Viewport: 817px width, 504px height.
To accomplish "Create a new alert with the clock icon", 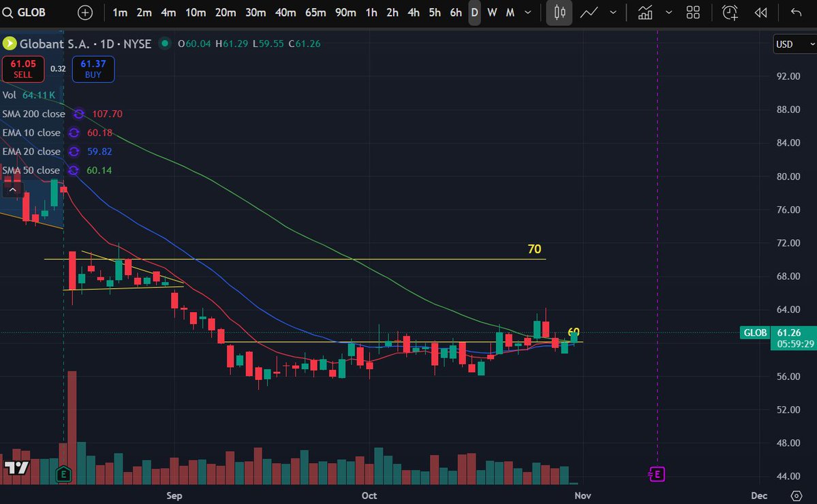I will (x=729, y=12).
